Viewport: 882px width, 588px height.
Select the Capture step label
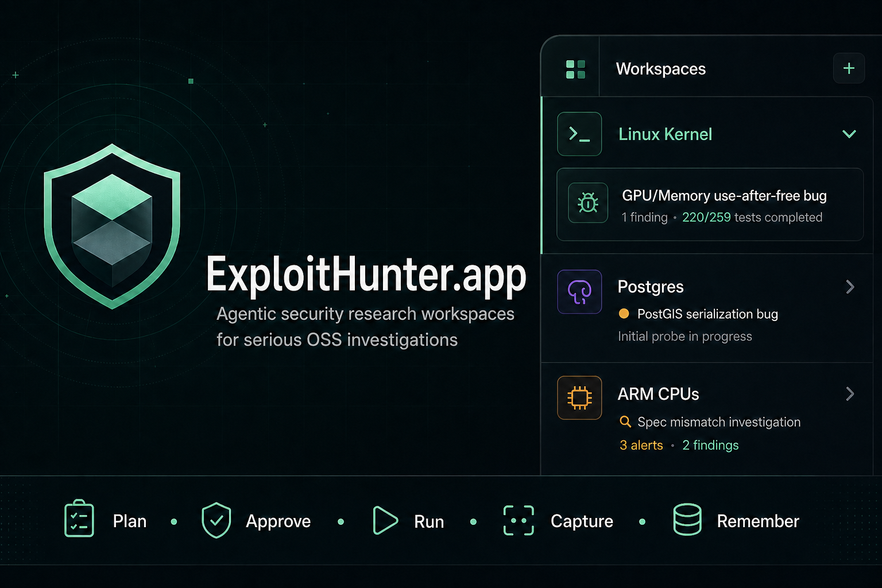582,521
